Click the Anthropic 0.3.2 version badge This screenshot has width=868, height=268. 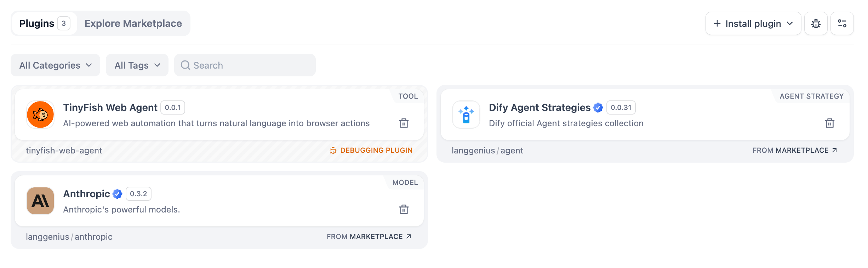click(138, 194)
